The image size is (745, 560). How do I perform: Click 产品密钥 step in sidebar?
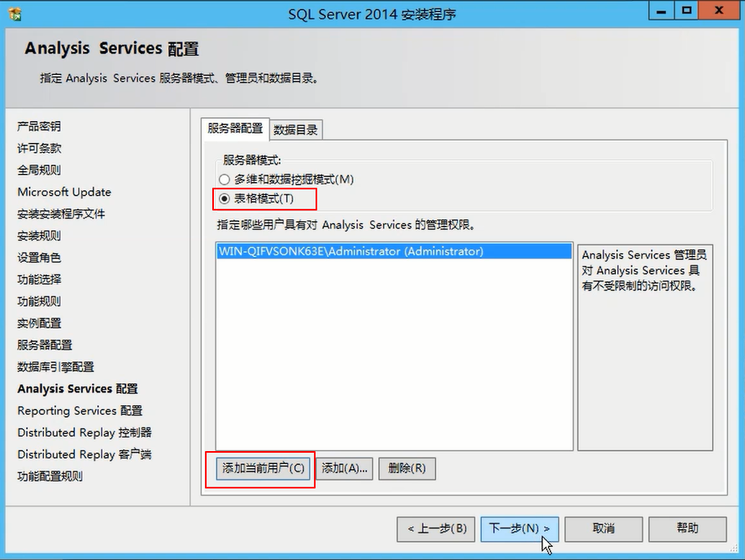(x=39, y=126)
